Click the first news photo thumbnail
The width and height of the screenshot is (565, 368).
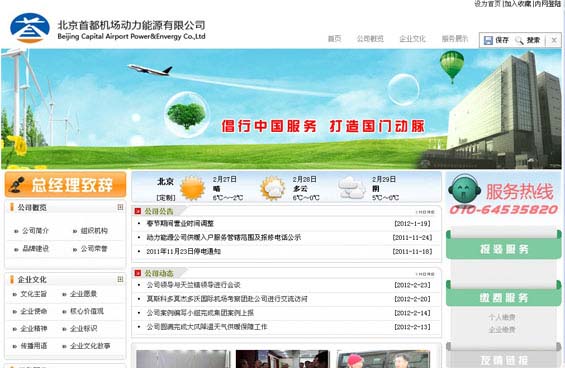click(183, 359)
